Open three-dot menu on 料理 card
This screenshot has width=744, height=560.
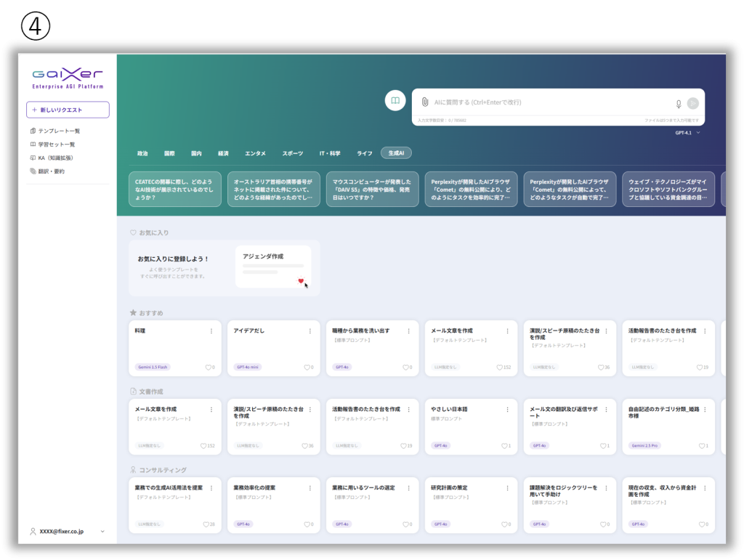click(x=211, y=330)
